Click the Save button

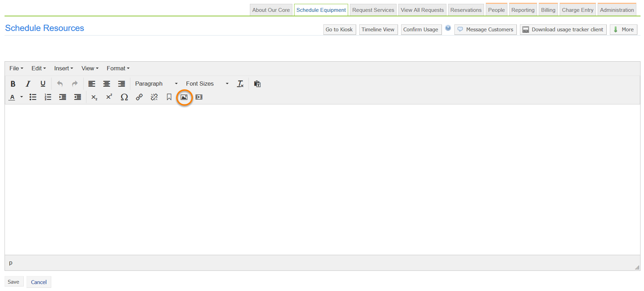click(x=14, y=282)
